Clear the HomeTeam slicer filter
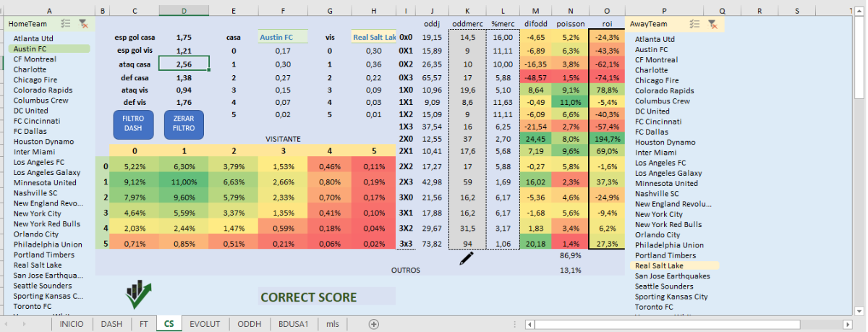868x332 pixels. (x=84, y=24)
